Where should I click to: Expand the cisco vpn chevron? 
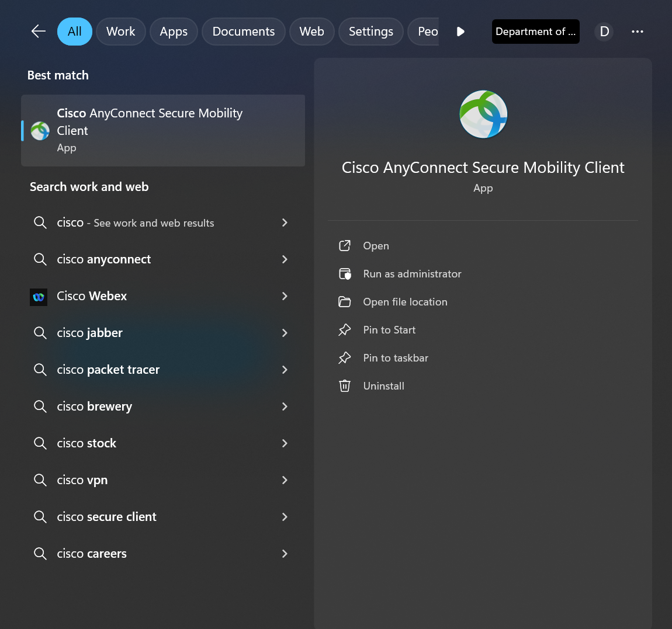tap(285, 480)
